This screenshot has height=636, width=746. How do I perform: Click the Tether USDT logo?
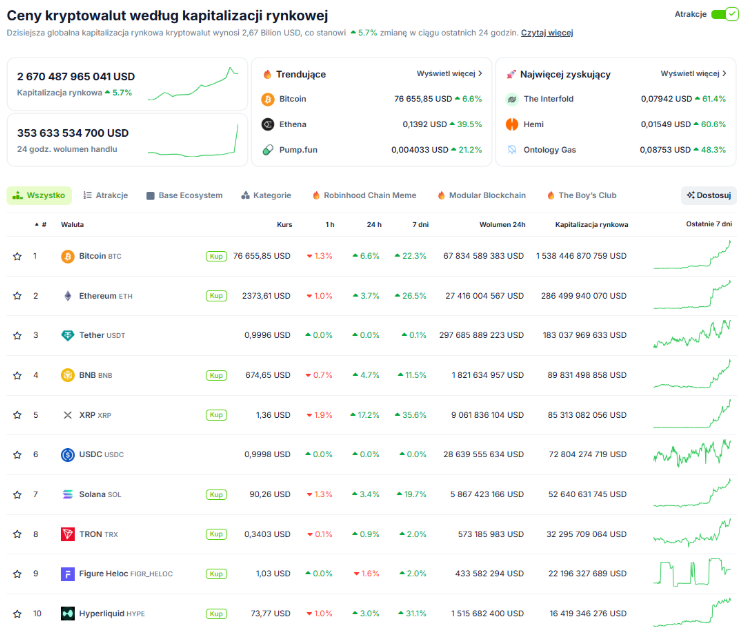68,336
